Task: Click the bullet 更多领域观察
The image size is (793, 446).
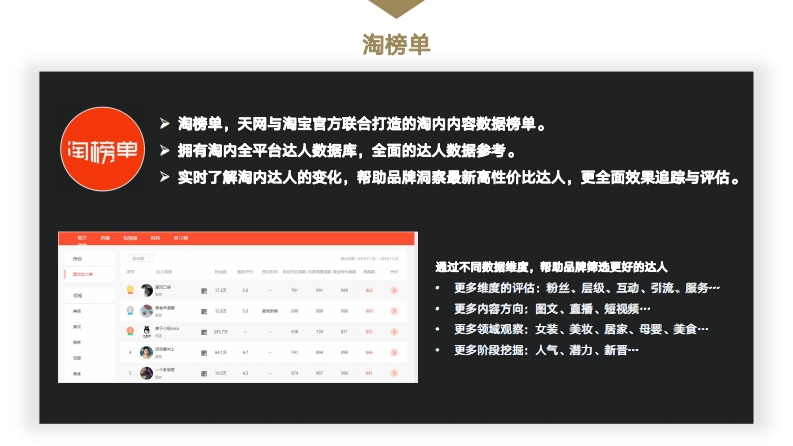Action: (581, 330)
